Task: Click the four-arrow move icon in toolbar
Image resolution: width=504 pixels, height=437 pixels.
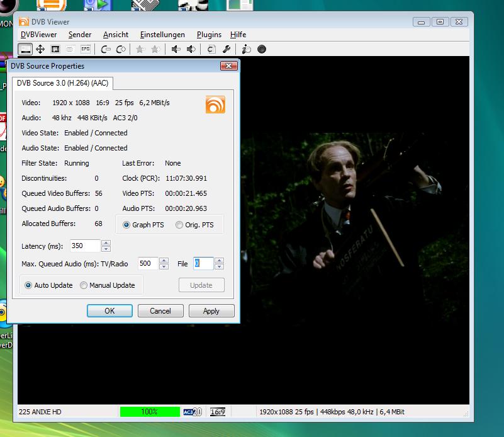Action: [x=40, y=49]
